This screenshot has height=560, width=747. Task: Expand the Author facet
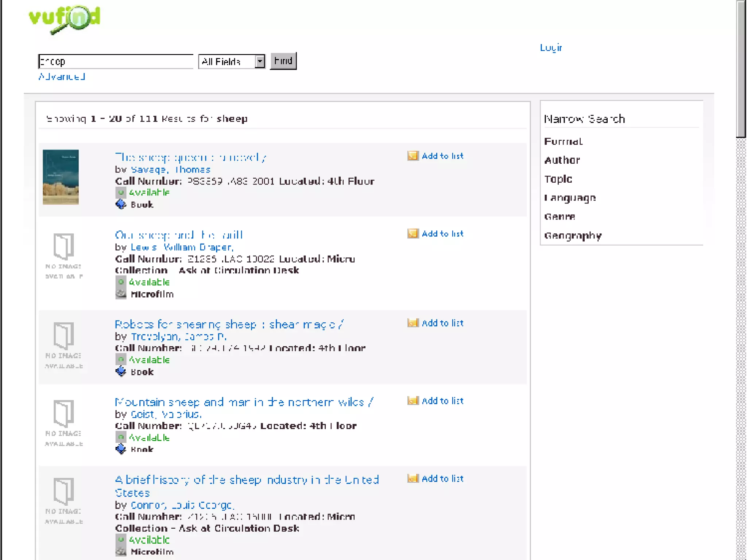(x=562, y=160)
